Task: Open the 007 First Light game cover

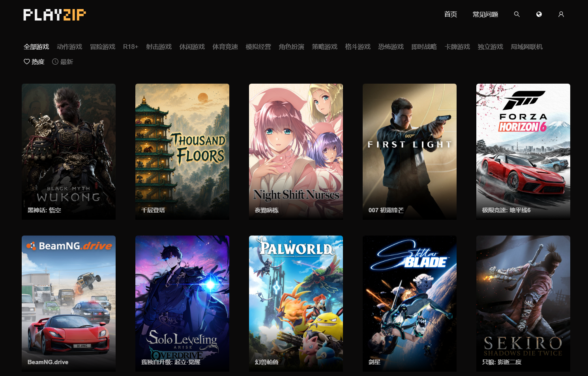Action: coord(410,152)
